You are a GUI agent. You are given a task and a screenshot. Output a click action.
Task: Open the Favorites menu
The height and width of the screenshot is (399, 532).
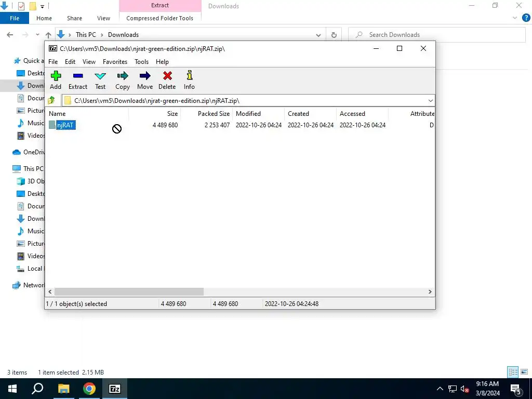[115, 62]
